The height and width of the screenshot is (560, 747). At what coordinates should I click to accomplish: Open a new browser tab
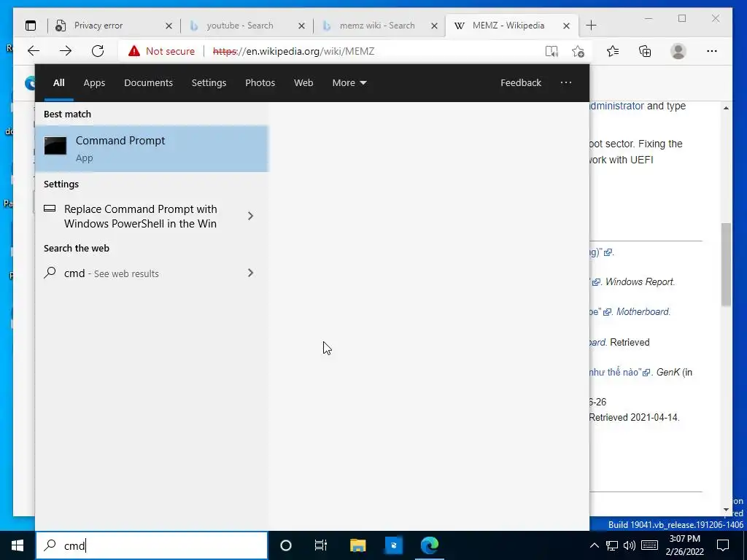pyautogui.click(x=591, y=26)
